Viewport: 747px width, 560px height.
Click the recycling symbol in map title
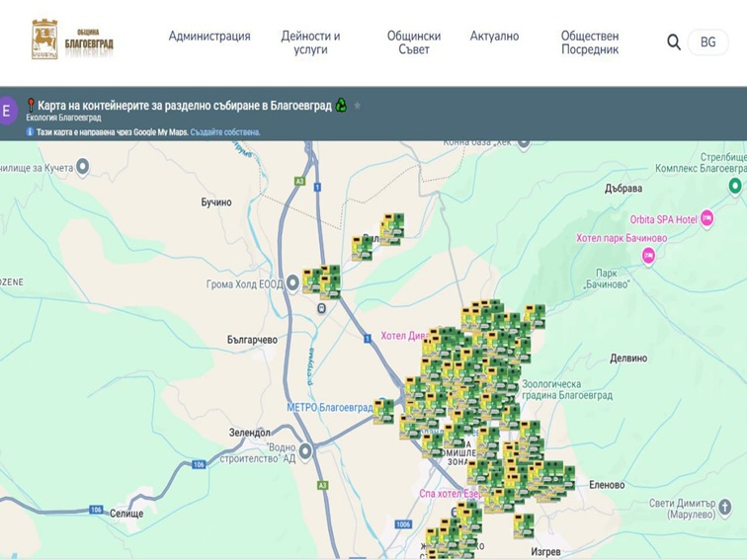pyautogui.click(x=341, y=105)
